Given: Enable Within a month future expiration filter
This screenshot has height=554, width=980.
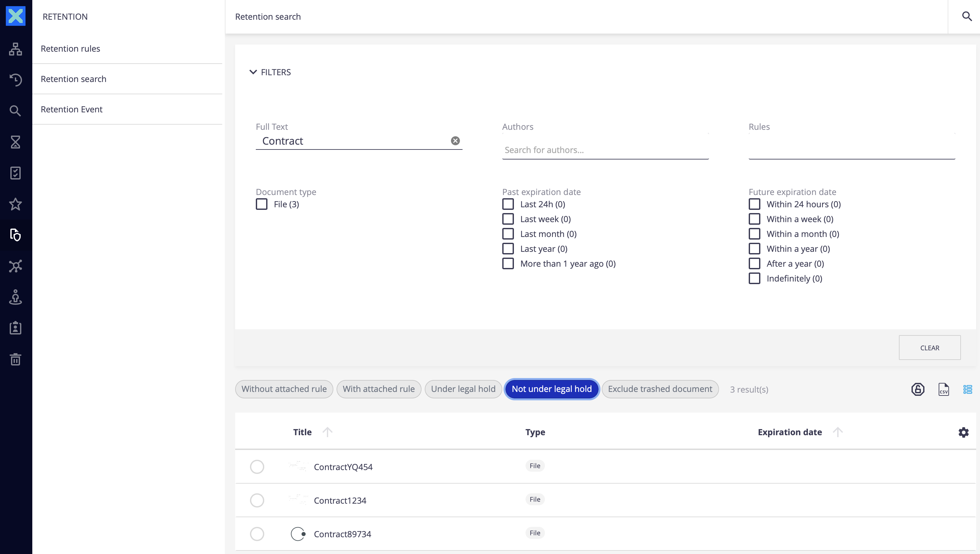Looking at the screenshot, I should (x=754, y=234).
